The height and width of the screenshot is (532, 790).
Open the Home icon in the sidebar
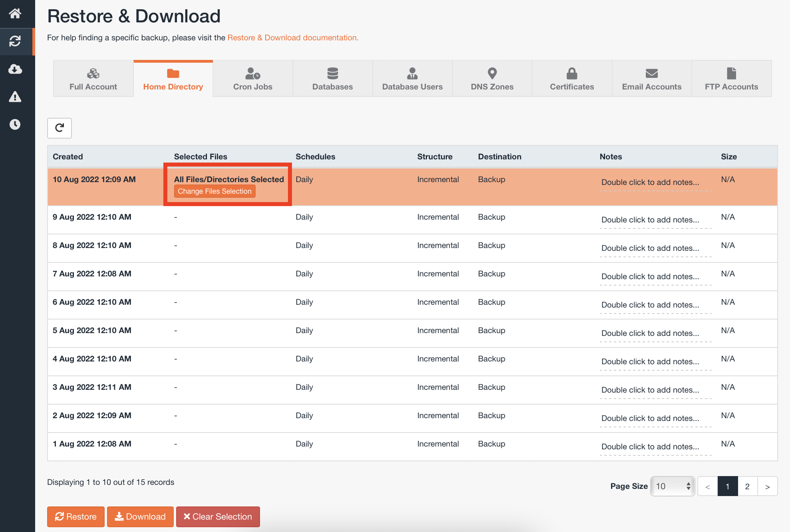(x=15, y=14)
